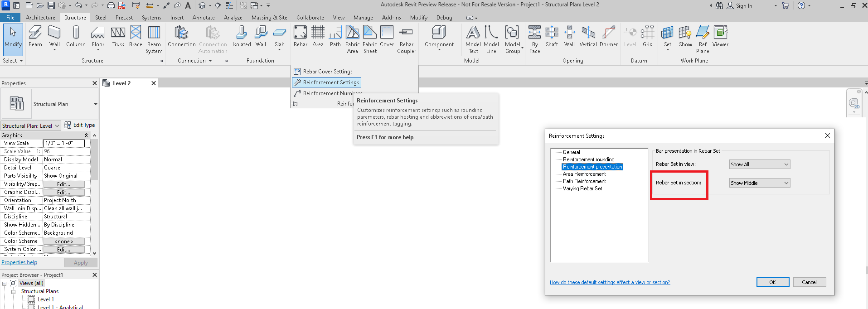
Task: Click the Fabric Sheet tool
Action: pos(370,39)
